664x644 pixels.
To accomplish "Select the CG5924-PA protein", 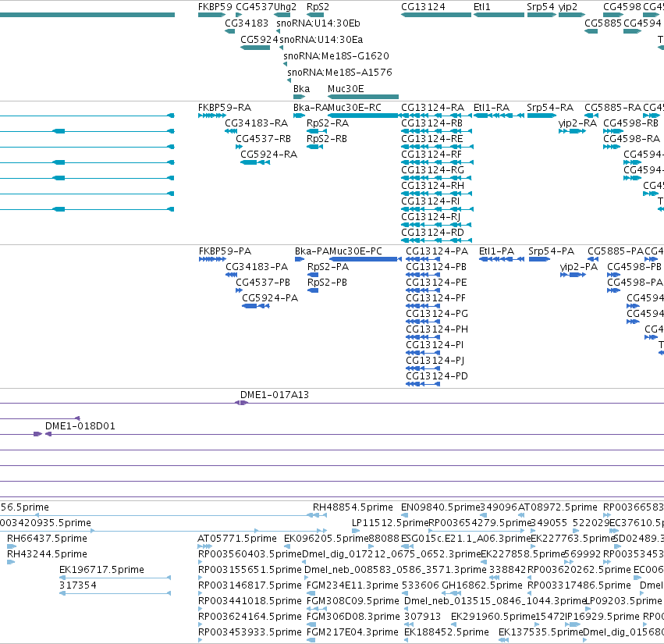I will (x=270, y=298).
